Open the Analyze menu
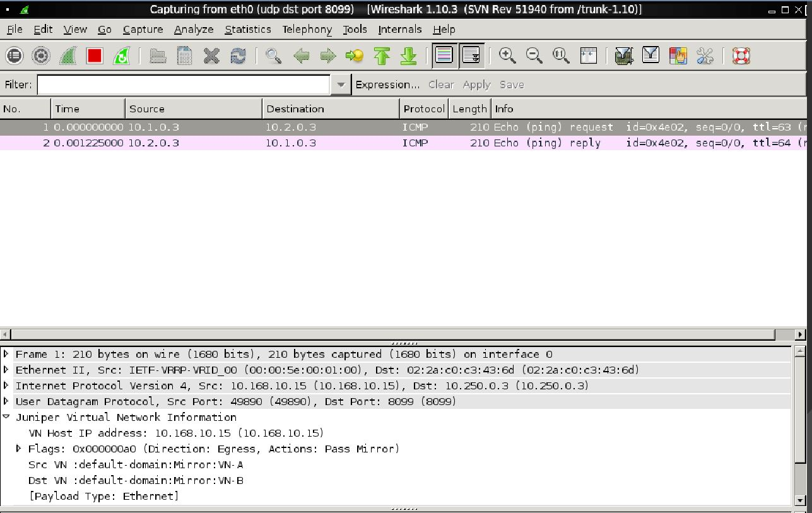The height and width of the screenshot is (513, 812). [x=194, y=29]
